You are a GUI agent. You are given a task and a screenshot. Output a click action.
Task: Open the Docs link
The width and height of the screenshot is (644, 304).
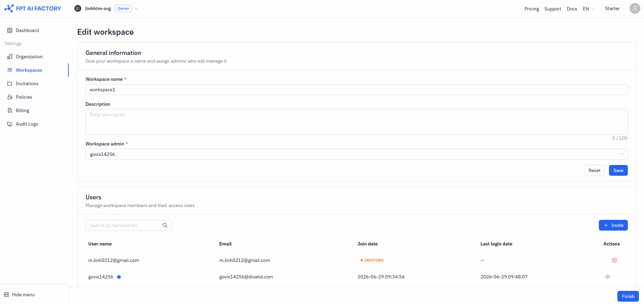(x=572, y=9)
